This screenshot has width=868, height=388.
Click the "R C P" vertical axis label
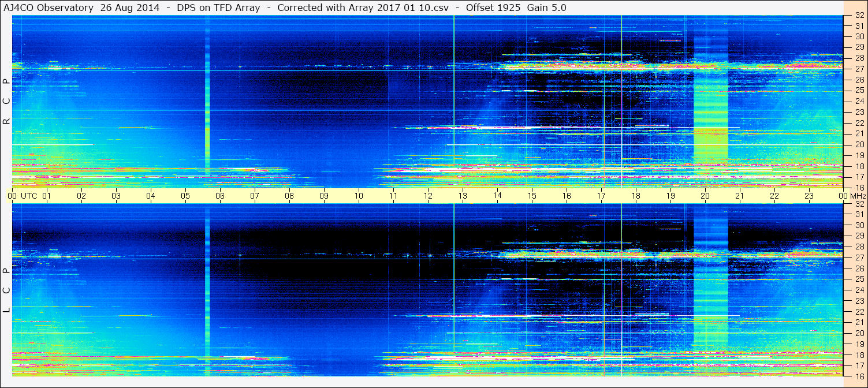pyautogui.click(x=6, y=102)
